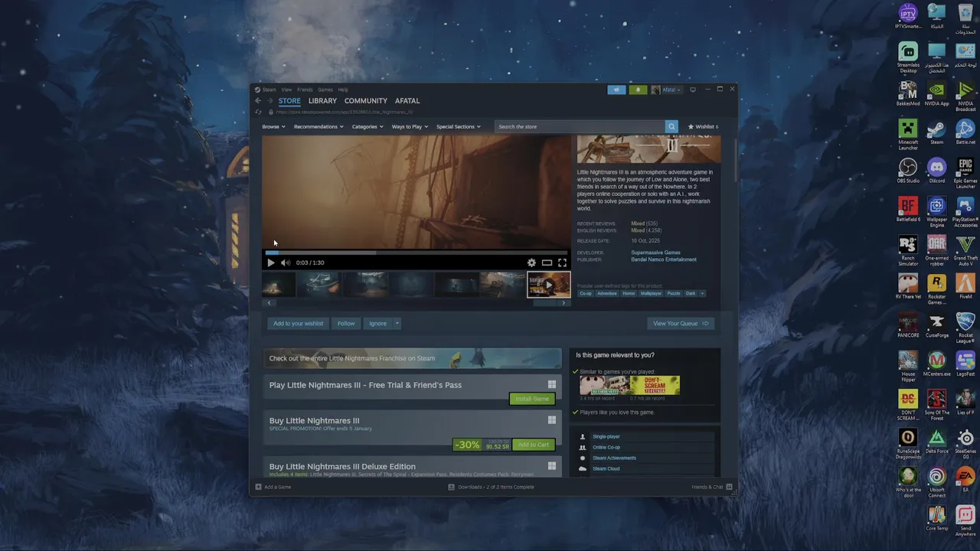Expand the Categories dropdown
Screen dimensions: 980x551
coord(367,126)
